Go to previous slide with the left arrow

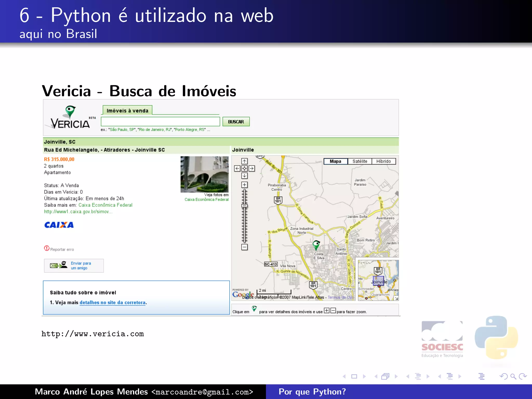pyautogui.click(x=344, y=376)
